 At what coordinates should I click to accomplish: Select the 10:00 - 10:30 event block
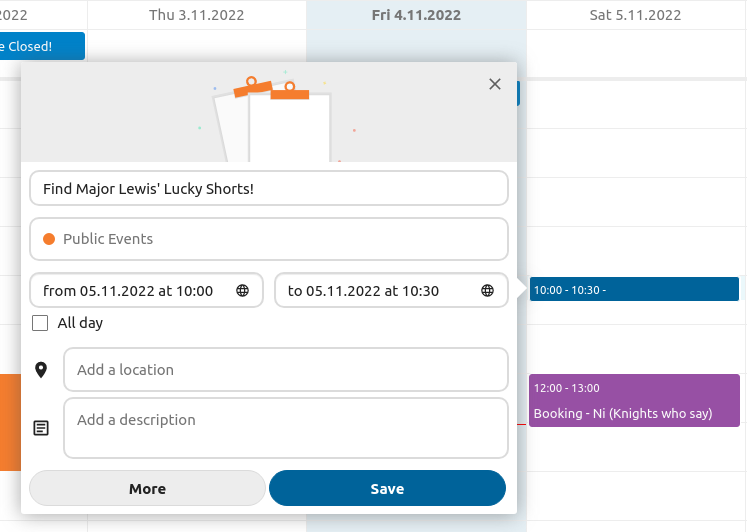[634, 290]
